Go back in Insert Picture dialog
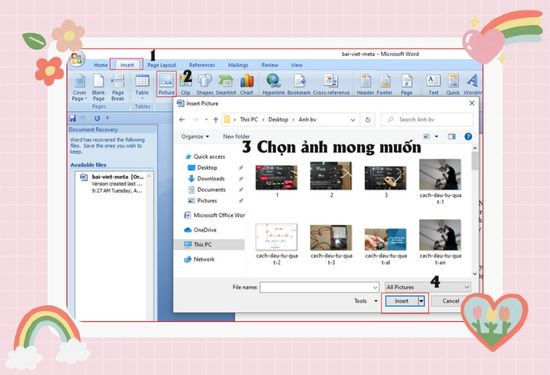This screenshot has width=550, height=375. [182, 120]
